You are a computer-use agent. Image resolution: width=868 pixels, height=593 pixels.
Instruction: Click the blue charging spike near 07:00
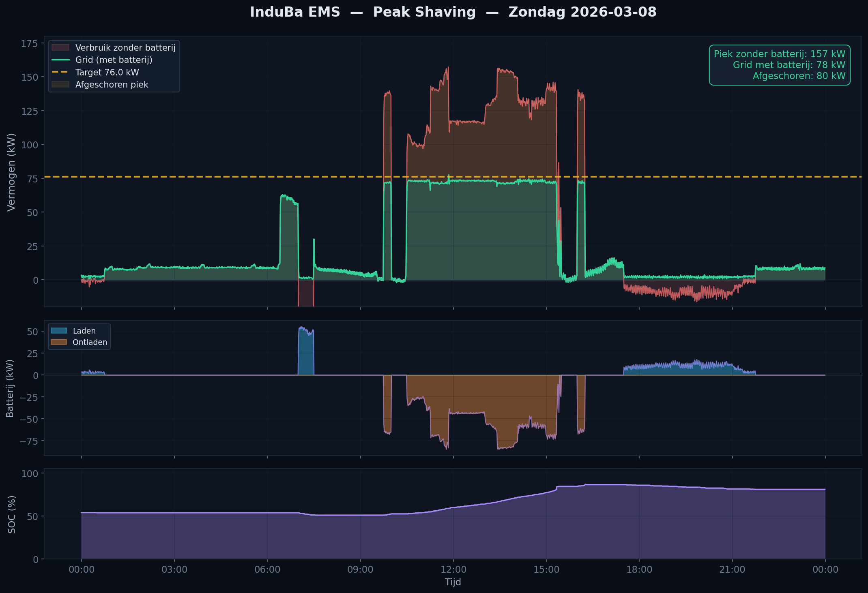(306, 353)
